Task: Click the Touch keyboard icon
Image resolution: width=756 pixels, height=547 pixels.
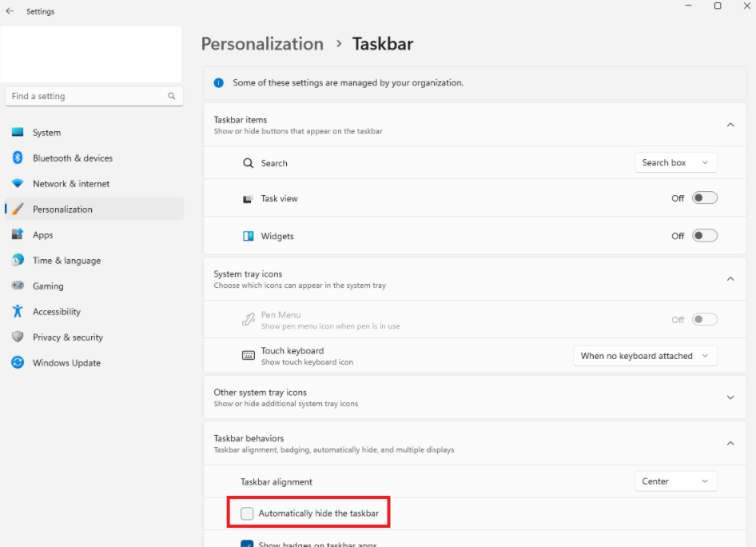Action: click(249, 356)
